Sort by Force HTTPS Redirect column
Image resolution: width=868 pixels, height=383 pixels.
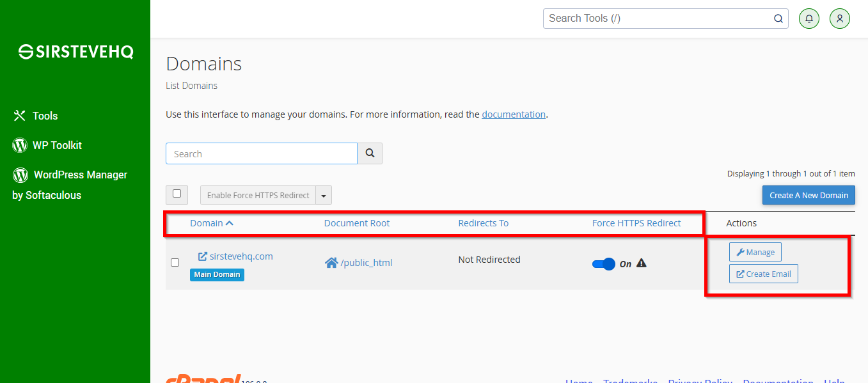tap(636, 223)
